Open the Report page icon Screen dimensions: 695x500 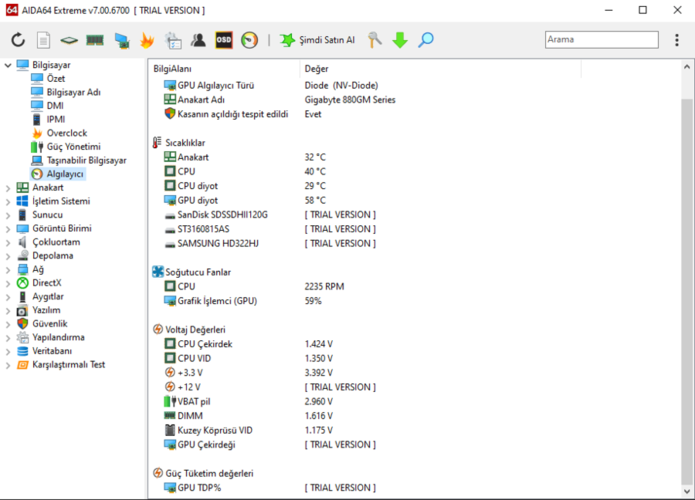pos(43,40)
